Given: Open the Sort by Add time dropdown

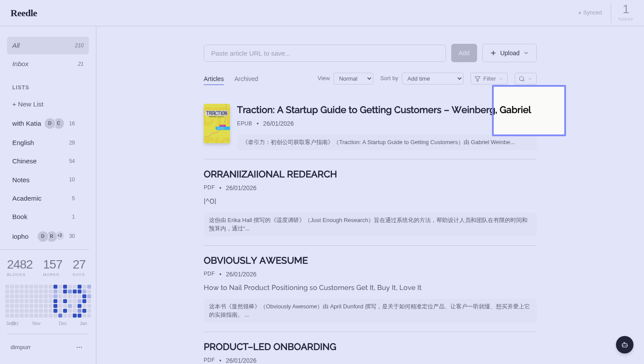Looking at the screenshot, I should [x=432, y=79].
